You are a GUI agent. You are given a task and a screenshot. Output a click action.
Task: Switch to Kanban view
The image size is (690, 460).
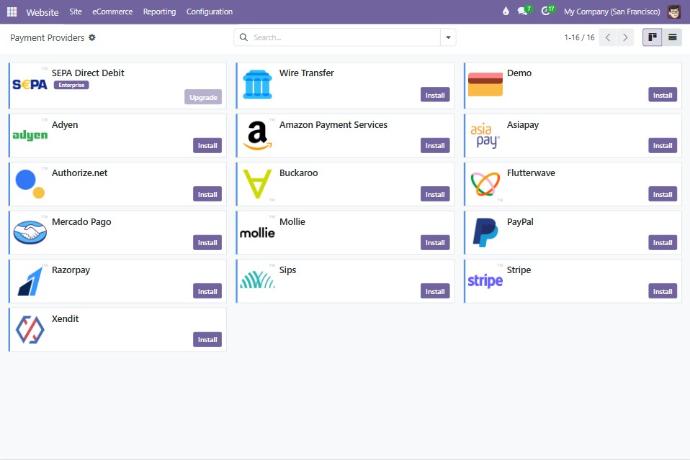click(652, 37)
